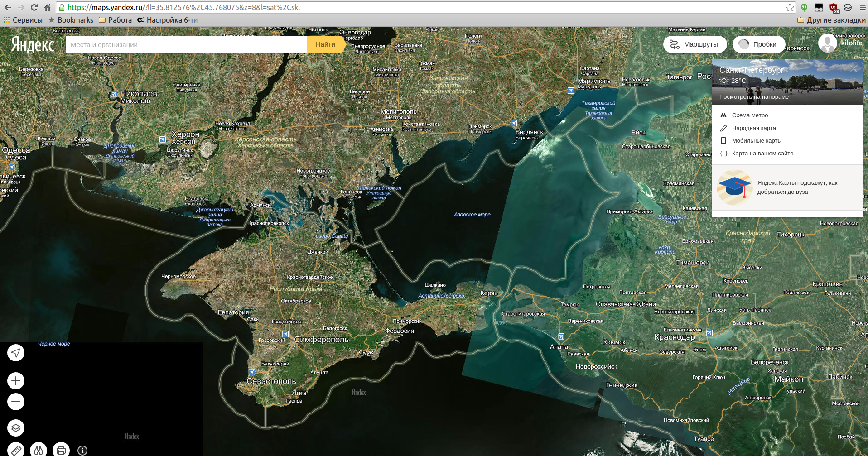Open the Маршруты routes button
This screenshot has height=456, width=868.
click(695, 44)
